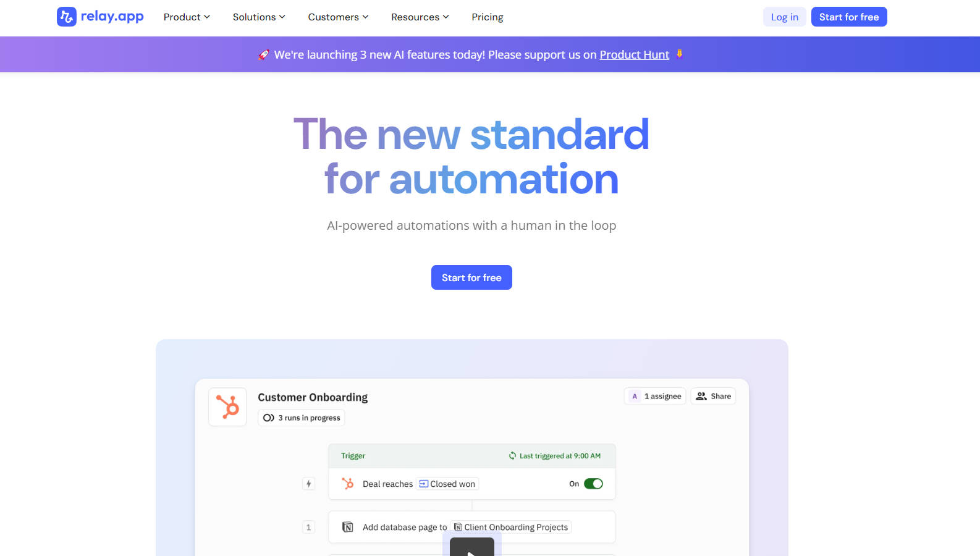Click the Share button

pos(713,396)
